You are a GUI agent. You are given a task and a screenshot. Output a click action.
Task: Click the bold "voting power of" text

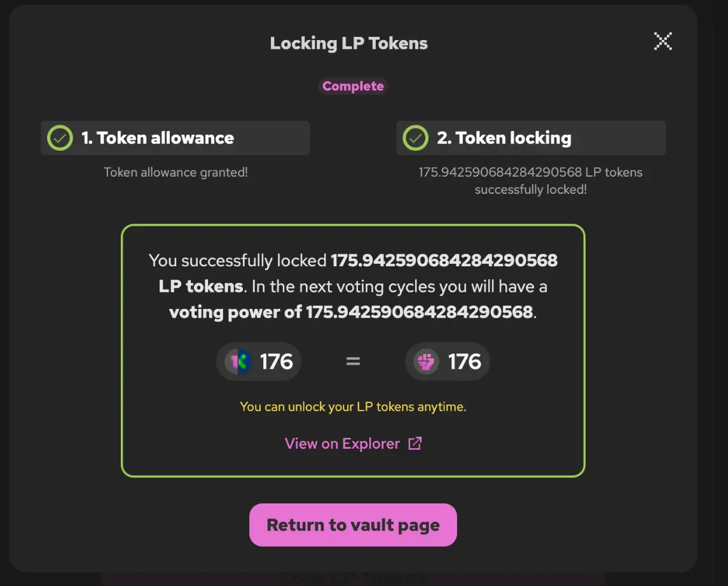click(x=235, y=312)
